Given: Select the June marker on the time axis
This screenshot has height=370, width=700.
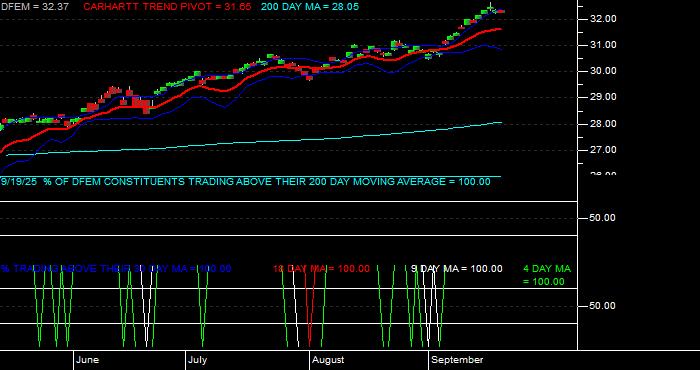Looking at the screenshot, I should point(88,360).
